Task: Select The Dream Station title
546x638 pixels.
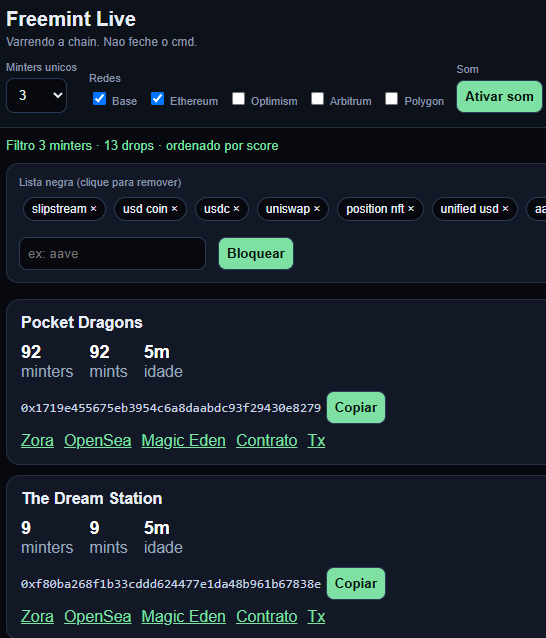Action: point(92,498)
